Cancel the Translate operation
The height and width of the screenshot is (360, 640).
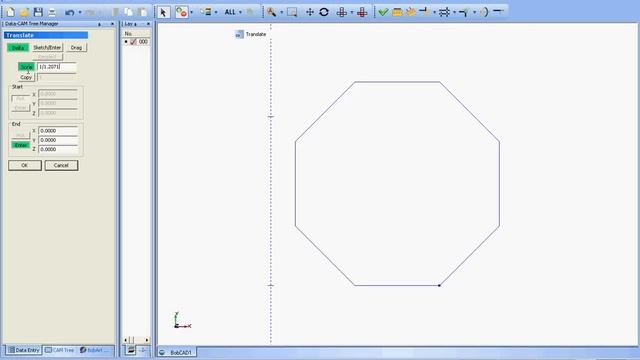[61, 165]
